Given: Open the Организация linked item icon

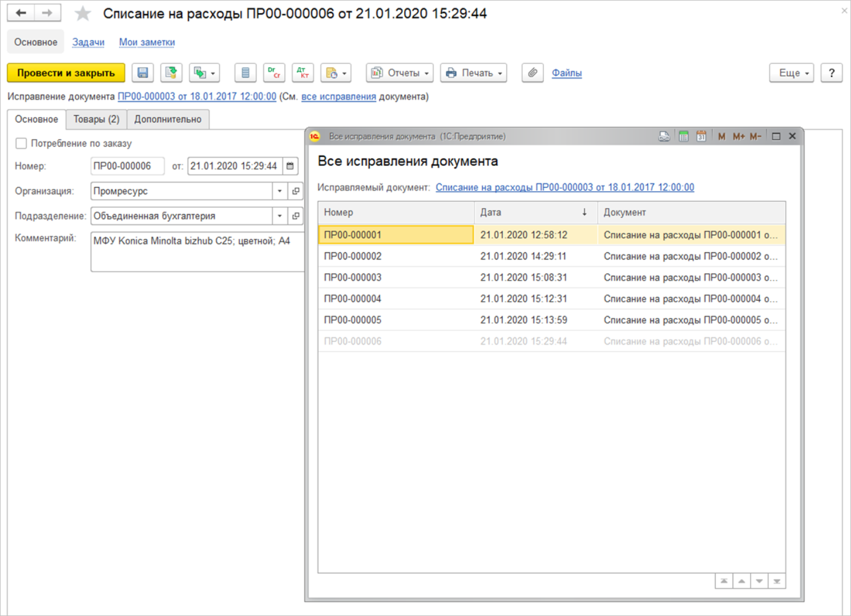Looking at the screenshot, I should [296, 191].
